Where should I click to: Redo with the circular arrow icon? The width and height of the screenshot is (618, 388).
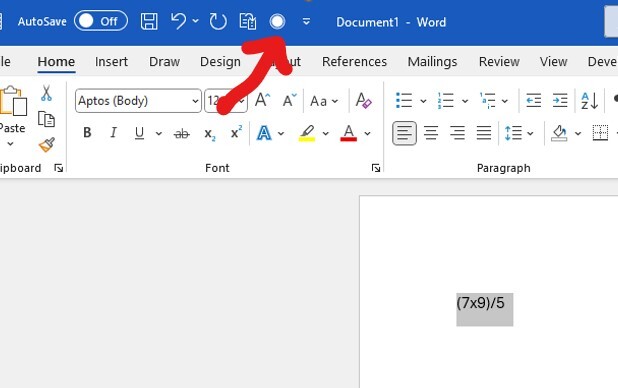218,21
